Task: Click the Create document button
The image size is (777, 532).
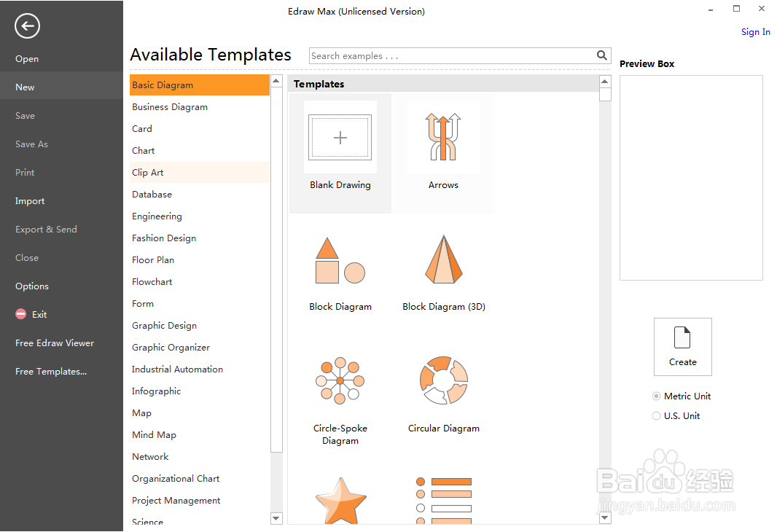Action: (x=682, y=347)
